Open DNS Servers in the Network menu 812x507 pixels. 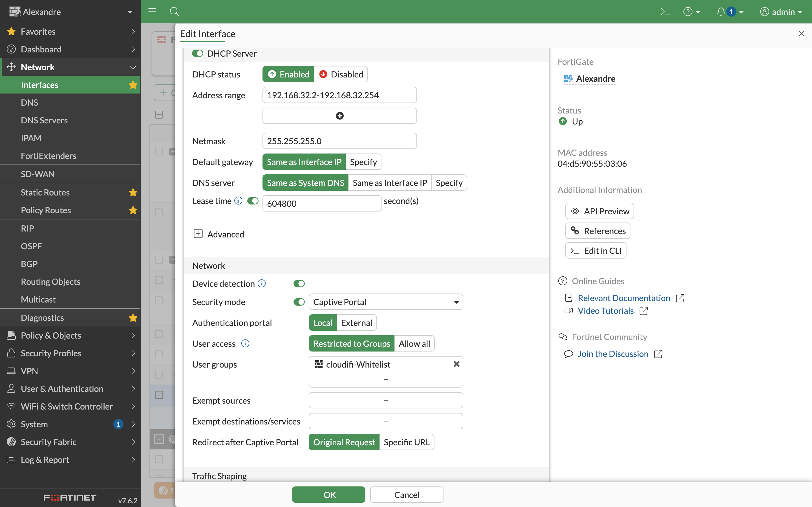click(x=44, y=120)
